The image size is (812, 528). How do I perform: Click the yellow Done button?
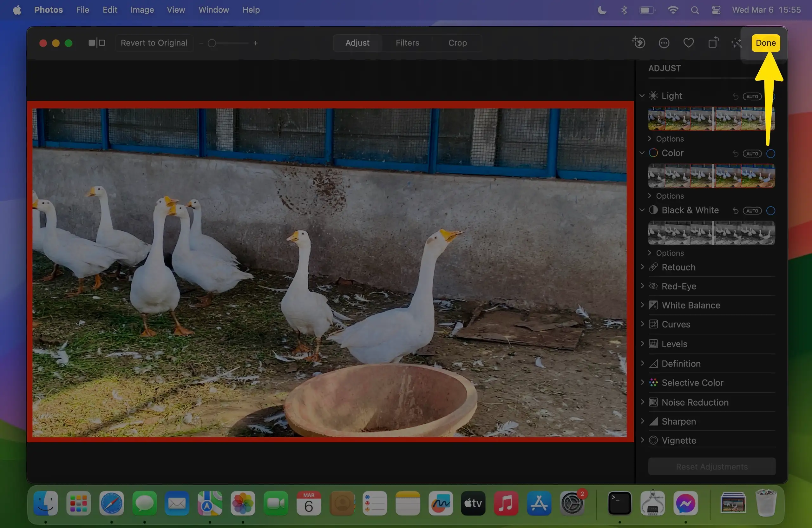point(766,43)
